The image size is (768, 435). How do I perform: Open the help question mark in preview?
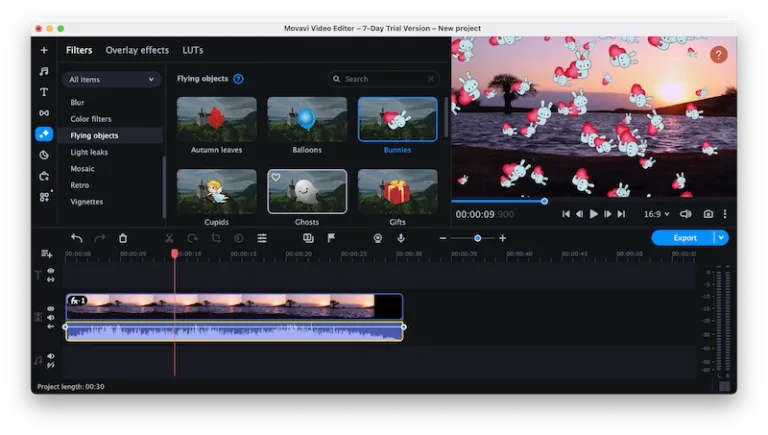718,55
